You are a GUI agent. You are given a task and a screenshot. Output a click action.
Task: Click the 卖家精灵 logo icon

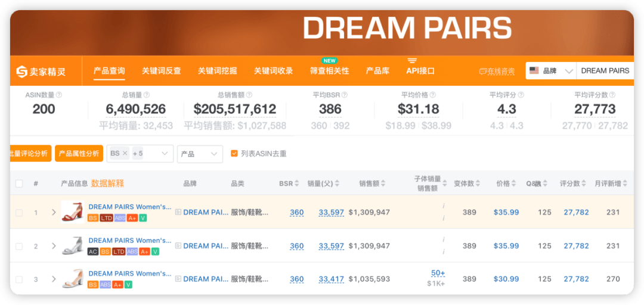pos(21,72)
